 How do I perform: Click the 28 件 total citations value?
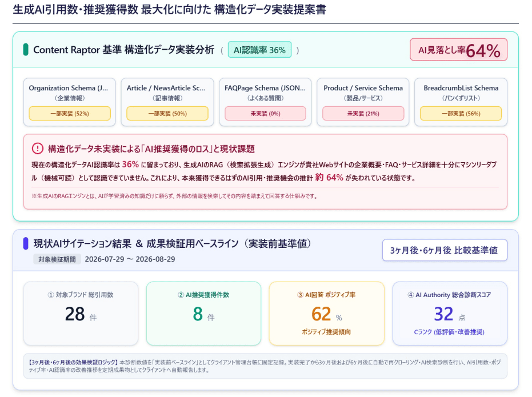click(81, 314)
